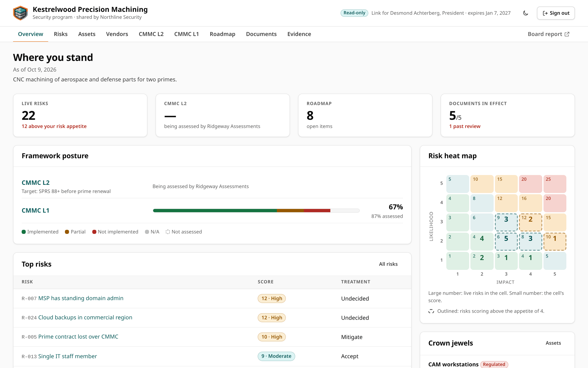This screenshot has width=588, height=368.
Task: Open CMMC L1 framework posture link
Action: pos(36,210)
